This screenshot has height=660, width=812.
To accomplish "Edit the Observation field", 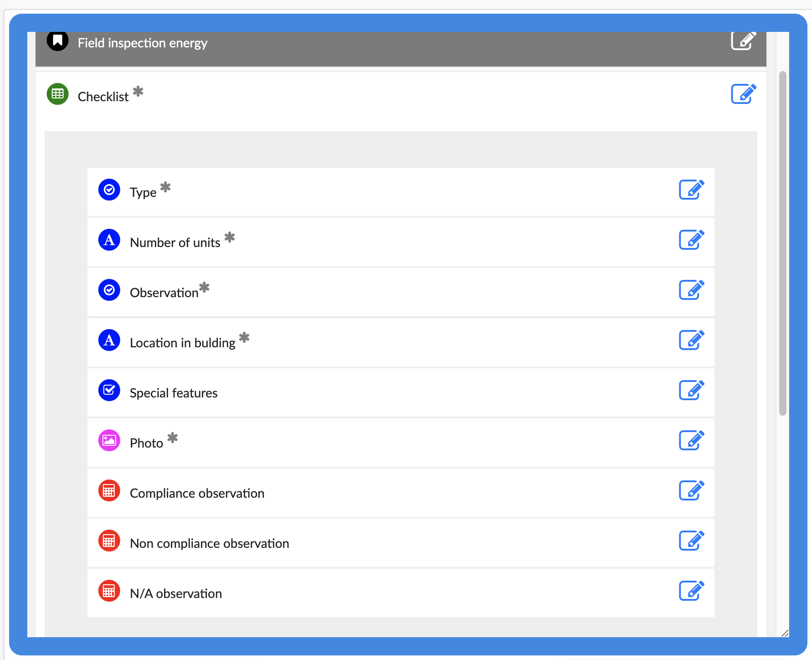I will (x=691, y=290).
